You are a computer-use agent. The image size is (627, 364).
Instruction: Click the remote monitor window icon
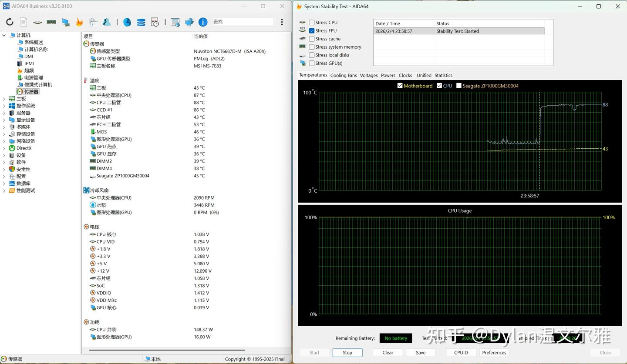point(175,22)
